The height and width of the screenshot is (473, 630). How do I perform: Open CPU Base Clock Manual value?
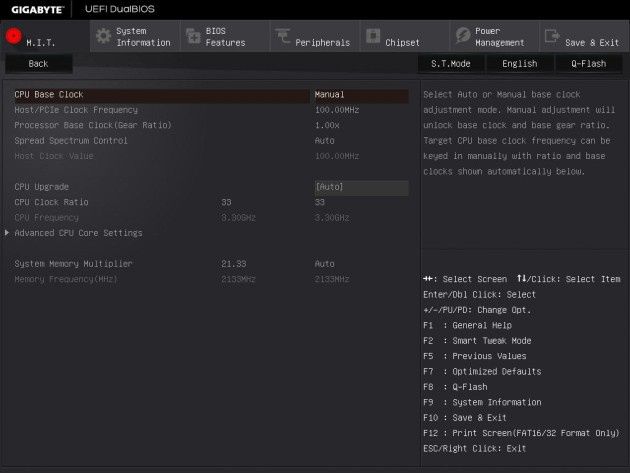click(x=361, y=95)
